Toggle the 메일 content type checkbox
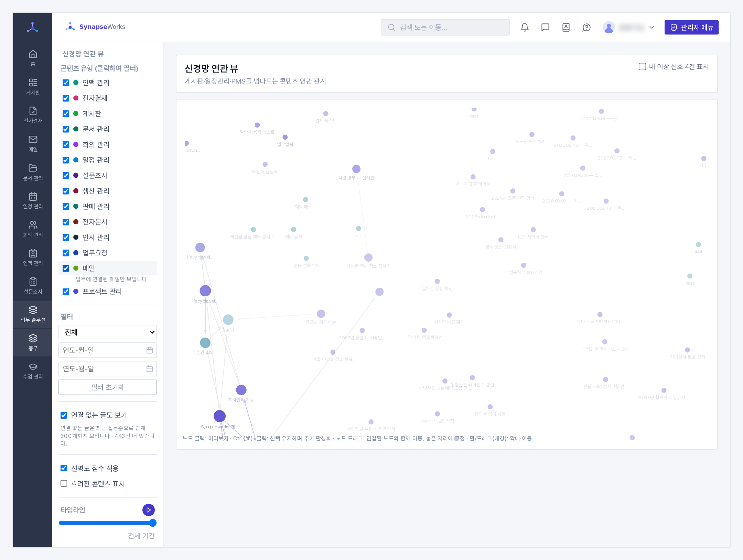The image size is (743, 560). click(x=66, y=268)
